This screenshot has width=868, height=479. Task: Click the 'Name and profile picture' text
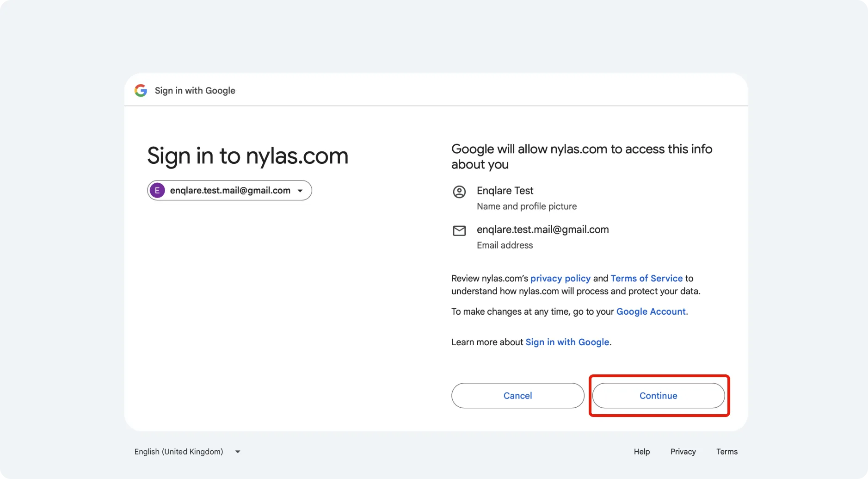[527, 206]
